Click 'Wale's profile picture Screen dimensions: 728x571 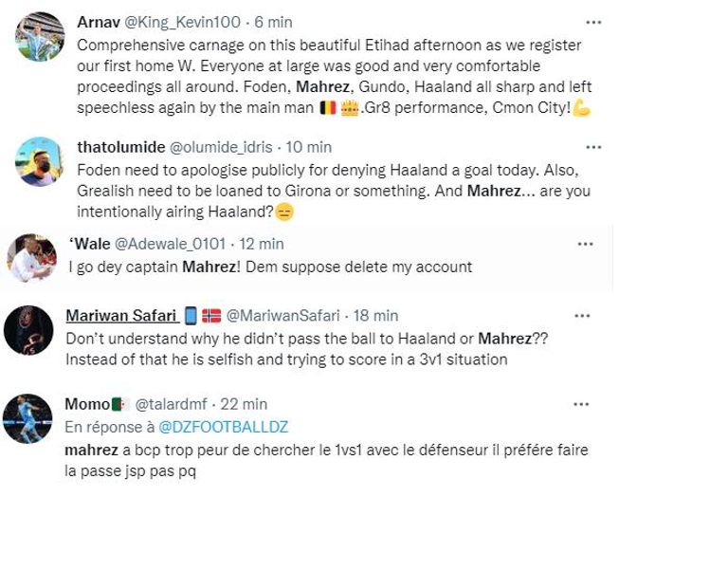(x=31, y=258)
